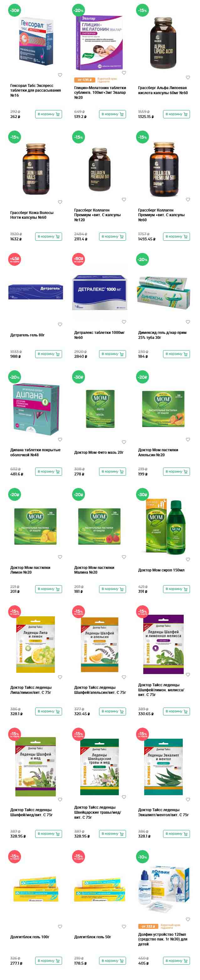This screenshot has height=980, width=200.
Task: Add Долфин устройство 120мл to cart
Action: pyautogui.click(x=176, y=961)
